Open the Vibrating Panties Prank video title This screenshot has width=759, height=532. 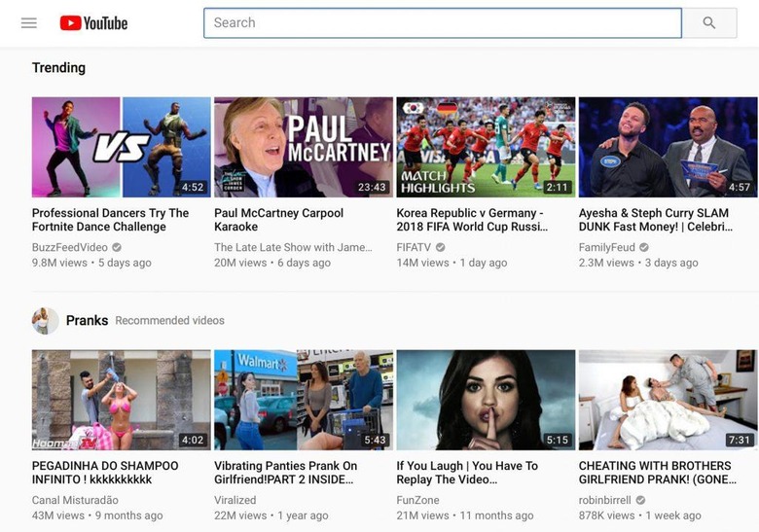click(286, 473)
